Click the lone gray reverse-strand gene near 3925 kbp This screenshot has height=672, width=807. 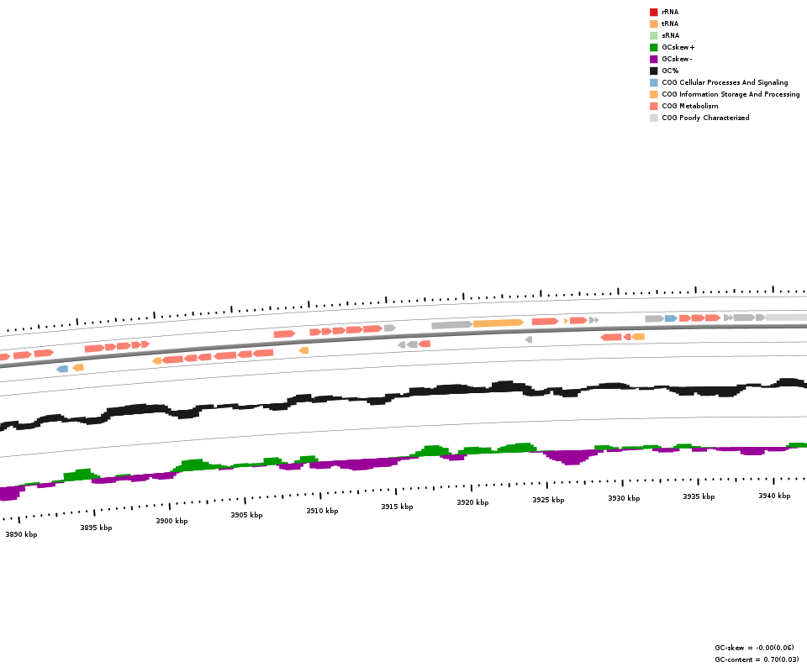pyautogui.click(x=529, y=339)
